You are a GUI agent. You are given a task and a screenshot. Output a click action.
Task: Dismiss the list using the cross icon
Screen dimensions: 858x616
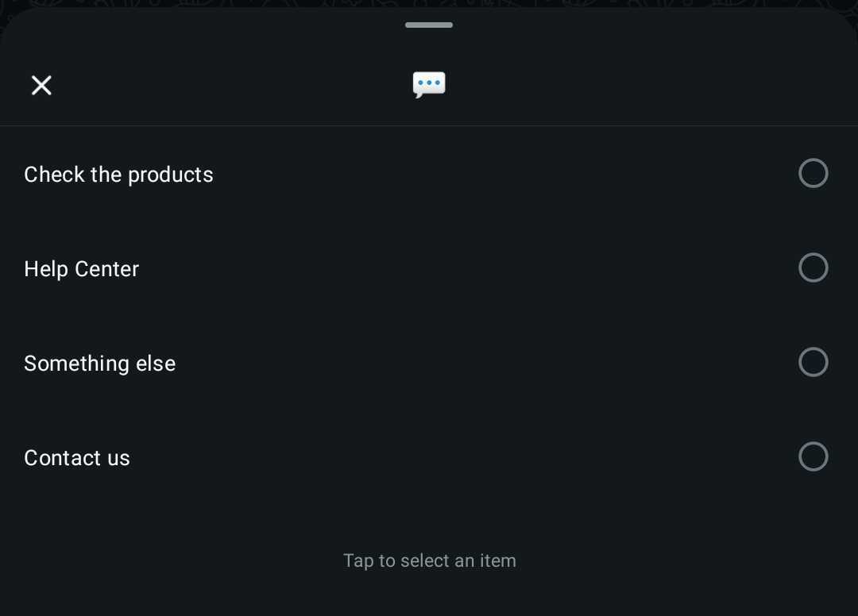(x=41, y=85)
